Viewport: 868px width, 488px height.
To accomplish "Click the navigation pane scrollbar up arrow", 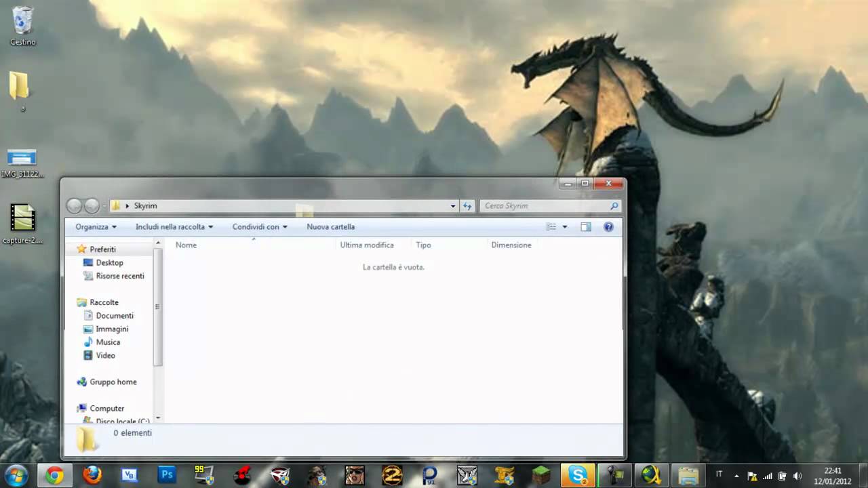I will point(158,243).
